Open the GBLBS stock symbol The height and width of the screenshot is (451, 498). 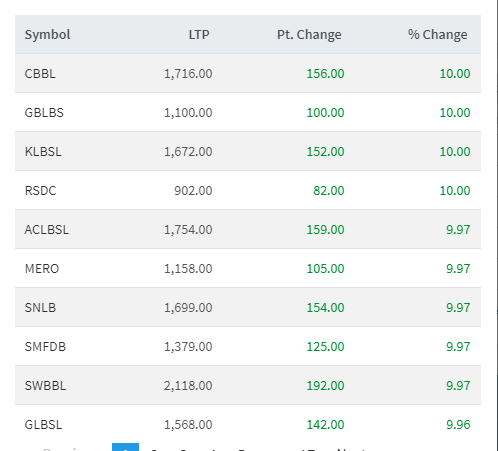[44, 113]
